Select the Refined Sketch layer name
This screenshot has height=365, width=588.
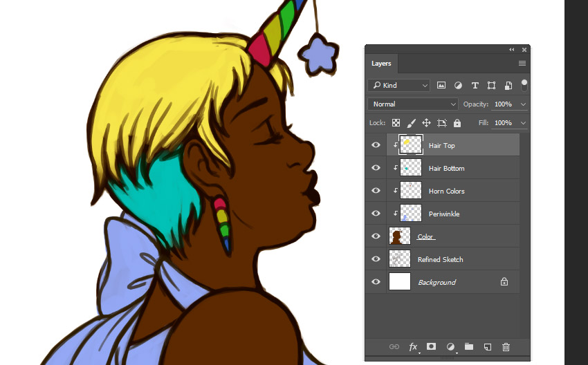[x=440, y=259]
